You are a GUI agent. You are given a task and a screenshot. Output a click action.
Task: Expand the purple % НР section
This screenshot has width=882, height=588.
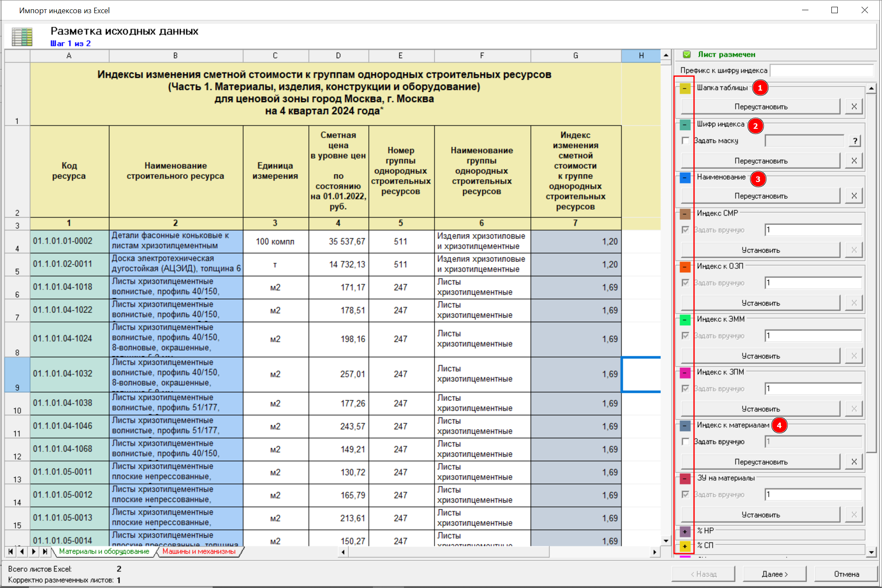coord(685,531)
